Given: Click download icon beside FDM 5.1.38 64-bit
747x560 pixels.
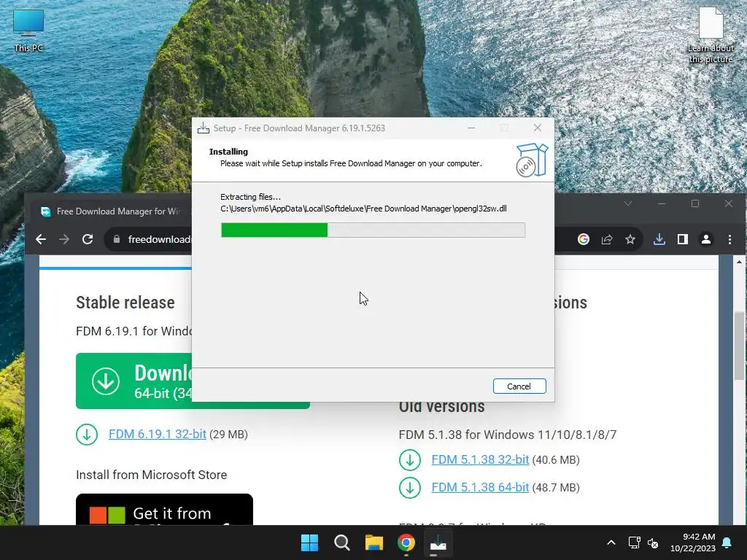Looking at the screenshot, I should pyautogui.click(x=410, y=488).
